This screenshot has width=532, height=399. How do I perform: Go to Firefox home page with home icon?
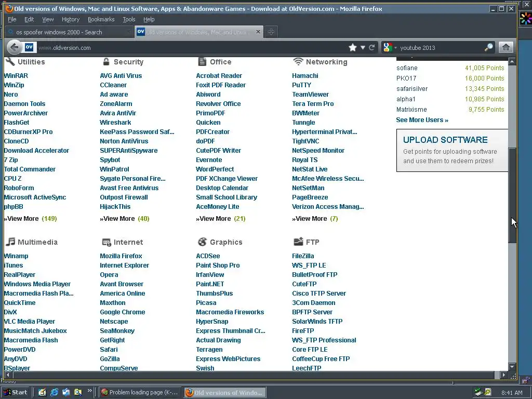point(506,47)
